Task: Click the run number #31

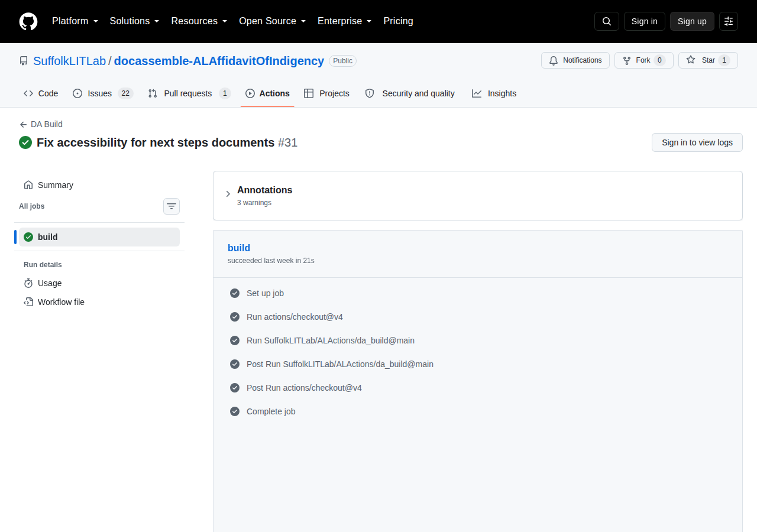Action: pos(287,142)
